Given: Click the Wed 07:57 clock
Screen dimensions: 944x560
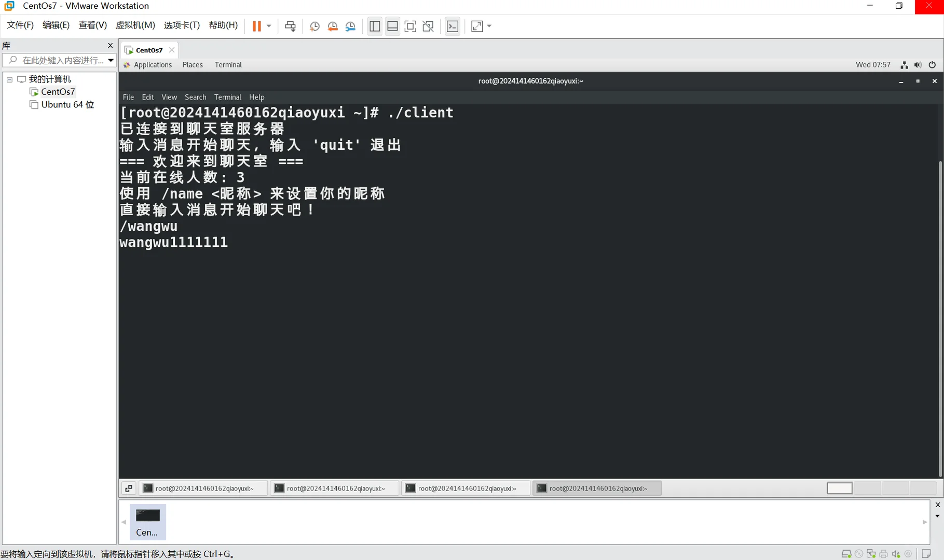Looking at the screenshot, I should click(x=873, y=65).
